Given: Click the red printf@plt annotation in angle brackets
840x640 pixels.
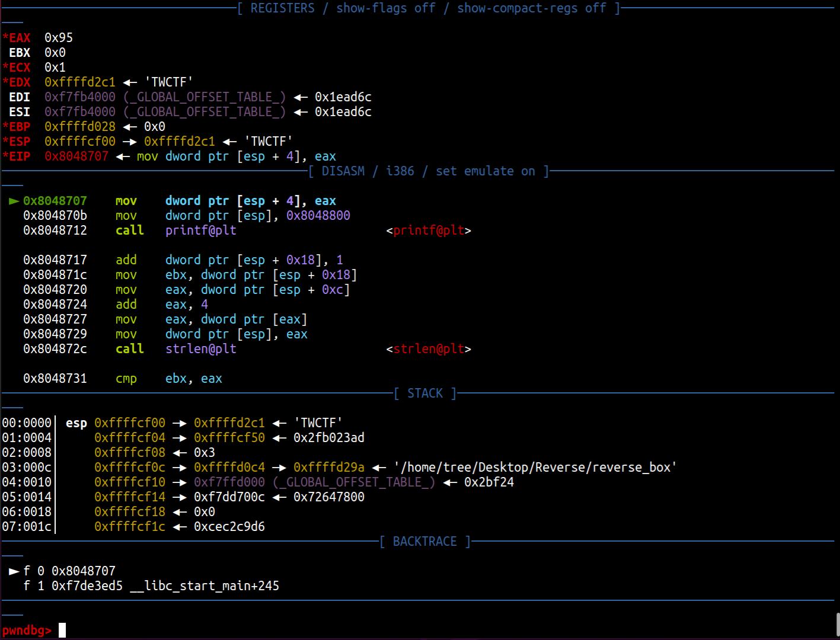Looking at the screenshot, I should 428,231.
